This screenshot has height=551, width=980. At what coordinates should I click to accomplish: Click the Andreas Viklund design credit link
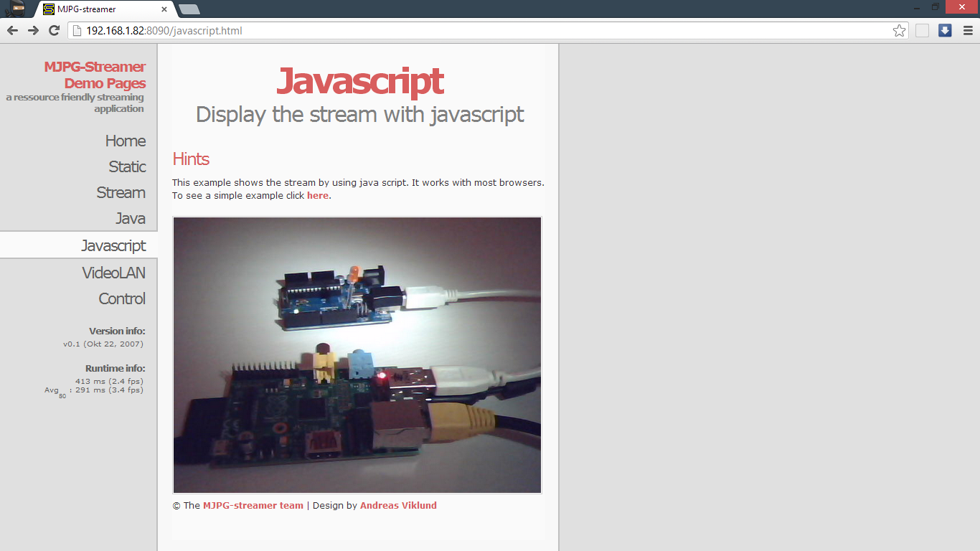398,505
